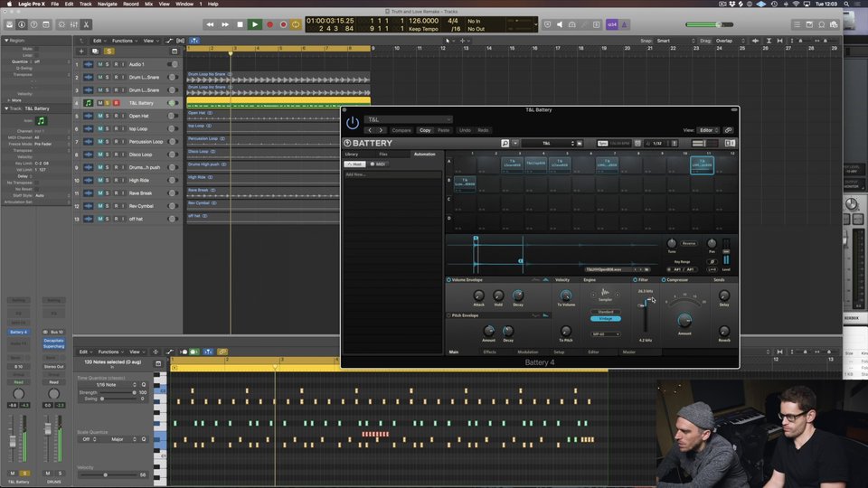Viewport: 868px width, 488px height.
Task: Open the T&L preset dropdown in plugin header
Action: pyautogui.click(x=408, y=119)
